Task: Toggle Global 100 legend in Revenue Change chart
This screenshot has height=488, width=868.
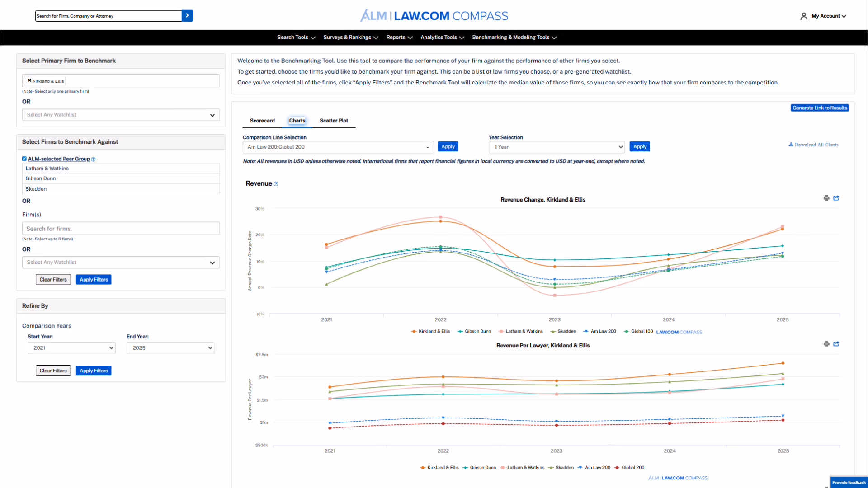Action: (x=638, y=331)
